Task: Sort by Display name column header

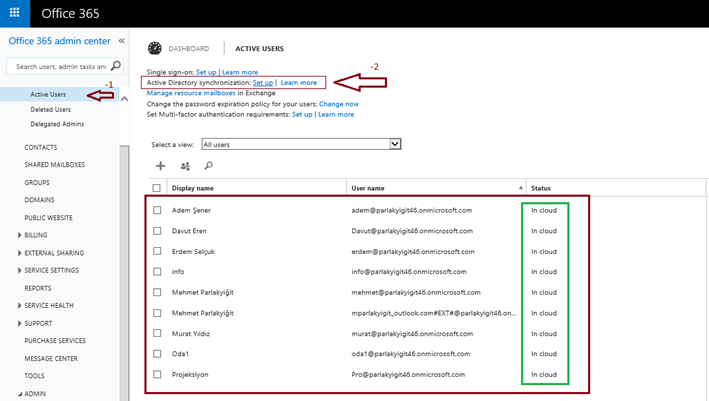Action: pos(193,188)
